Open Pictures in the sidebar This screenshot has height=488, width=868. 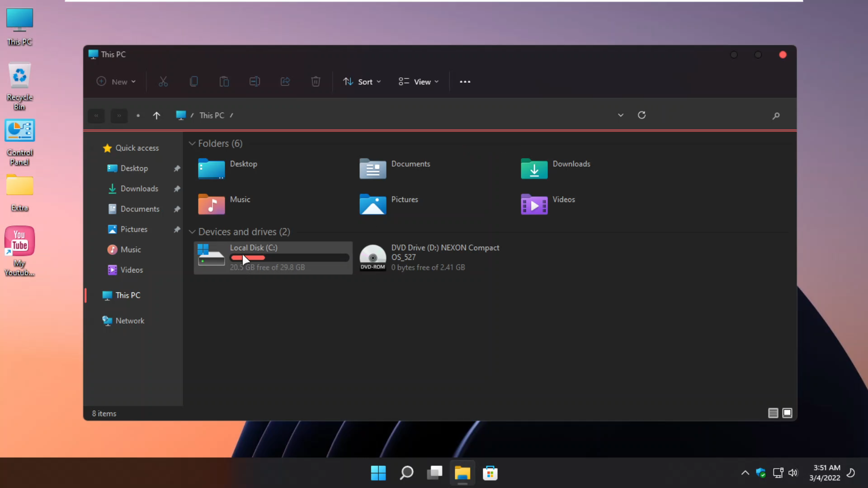127,229
